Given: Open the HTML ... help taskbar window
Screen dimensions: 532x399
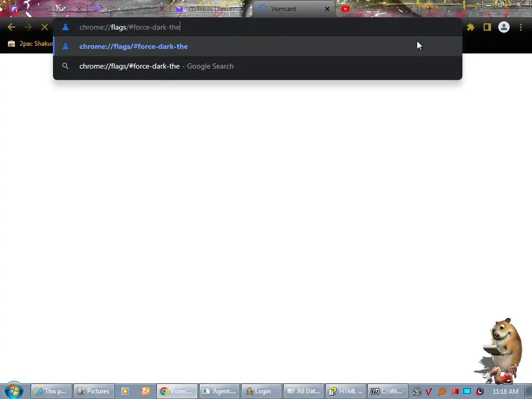Looking at the screenshot, I should pos(345,391).
